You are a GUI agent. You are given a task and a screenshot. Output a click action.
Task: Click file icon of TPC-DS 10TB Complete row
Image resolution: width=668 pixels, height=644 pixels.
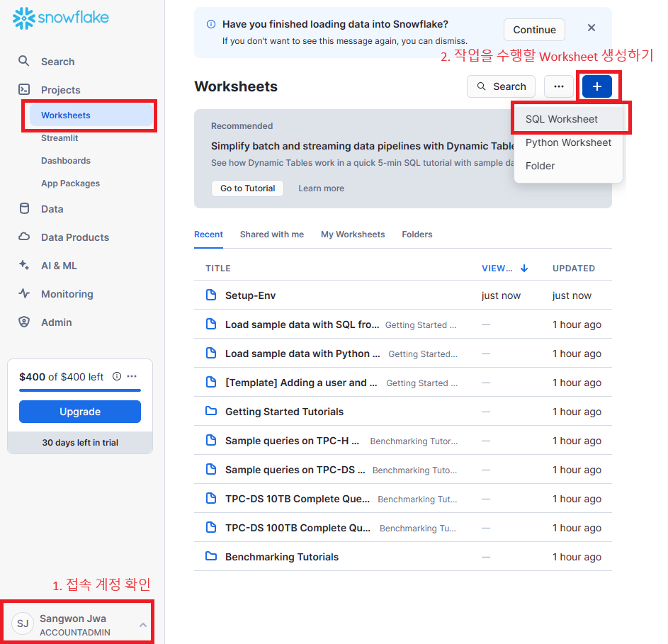(211, 498)
